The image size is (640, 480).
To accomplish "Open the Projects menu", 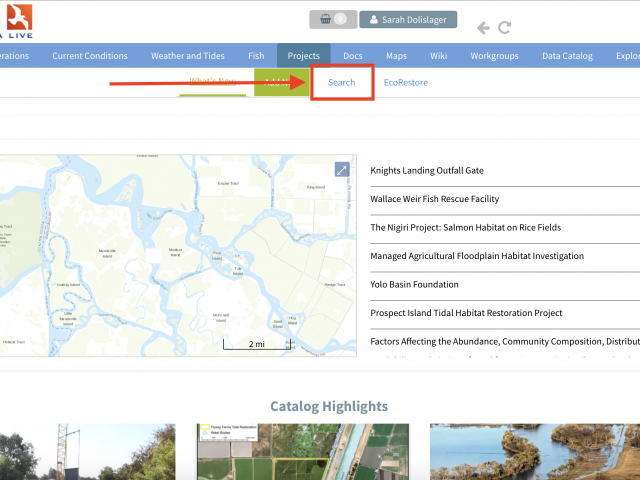I will click(x=303, y=56).
